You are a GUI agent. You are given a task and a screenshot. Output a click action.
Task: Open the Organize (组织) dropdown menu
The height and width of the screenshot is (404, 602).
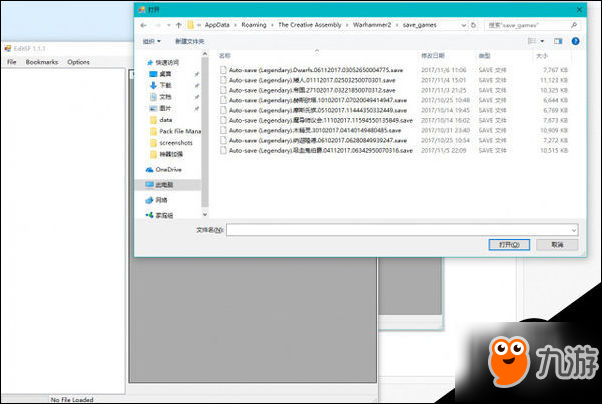[x=151, y=41]
